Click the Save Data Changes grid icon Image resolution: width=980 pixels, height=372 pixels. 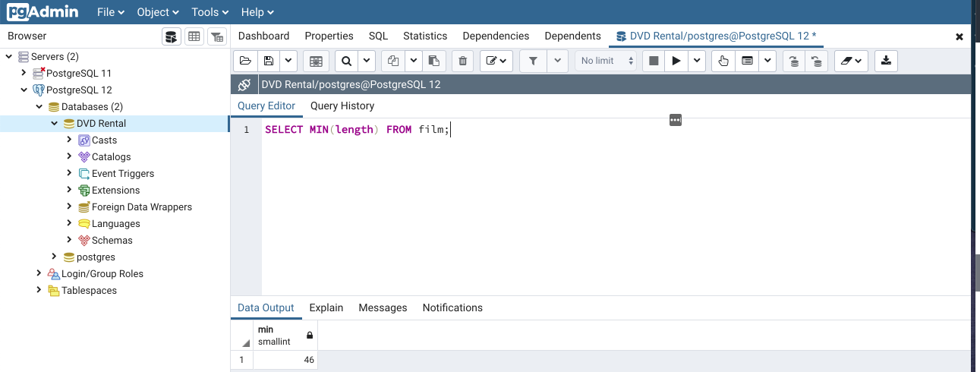[317, 61]
